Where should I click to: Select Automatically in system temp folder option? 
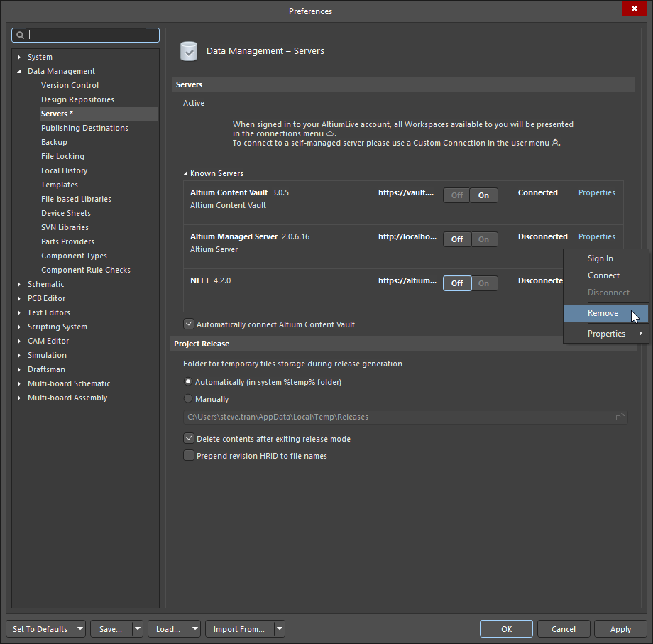pos(188,381)
